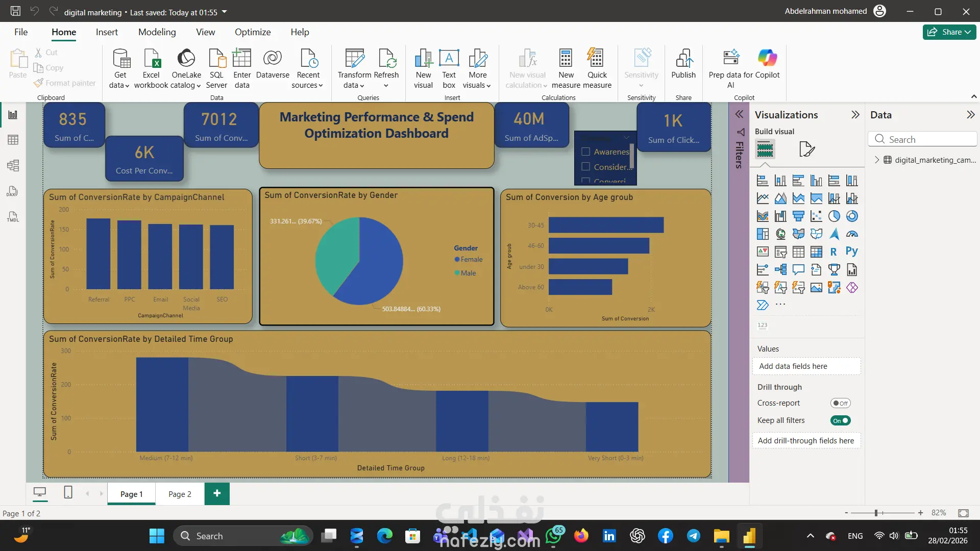The height and width of the screenshot is (551, 980).
Task: Open the Modeling ribbon tab
Action: click(x=157, y=32)
